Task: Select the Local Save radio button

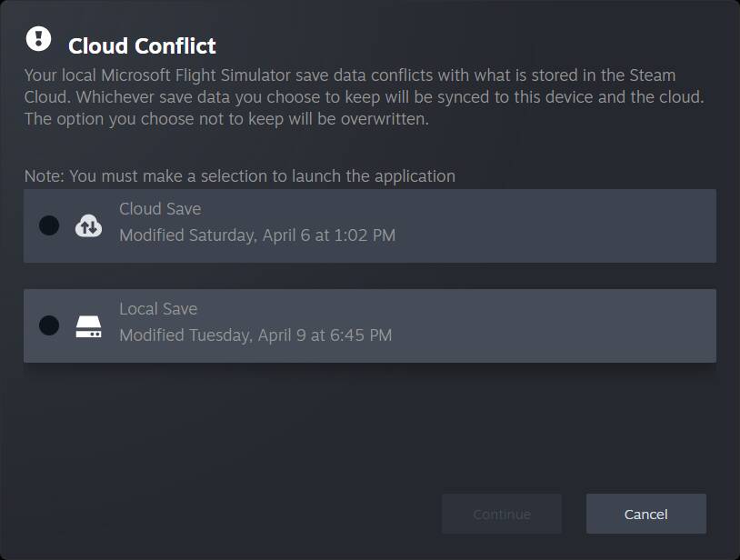Action: click(x=49, y=325)
